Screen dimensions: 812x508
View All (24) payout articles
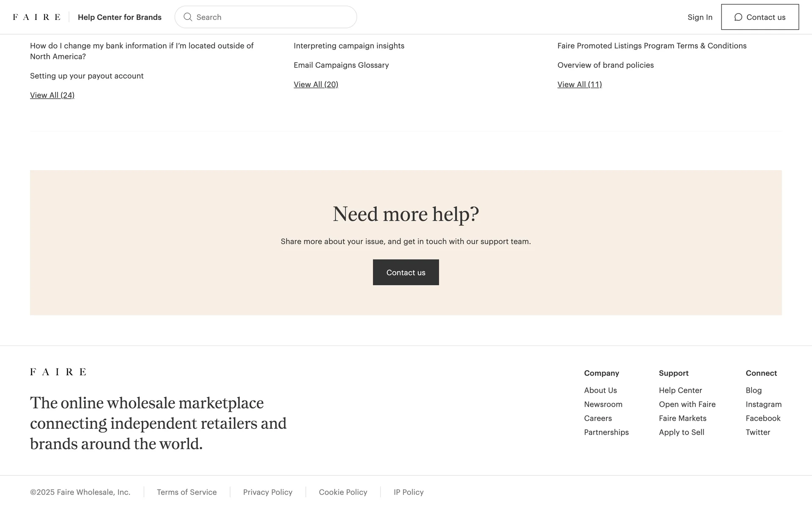(52, 95)
